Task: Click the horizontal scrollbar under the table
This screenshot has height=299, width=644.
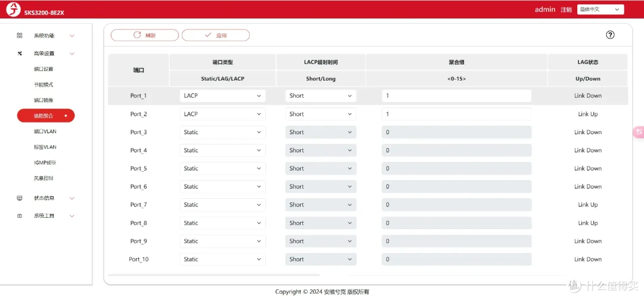Action: [213, 275]
